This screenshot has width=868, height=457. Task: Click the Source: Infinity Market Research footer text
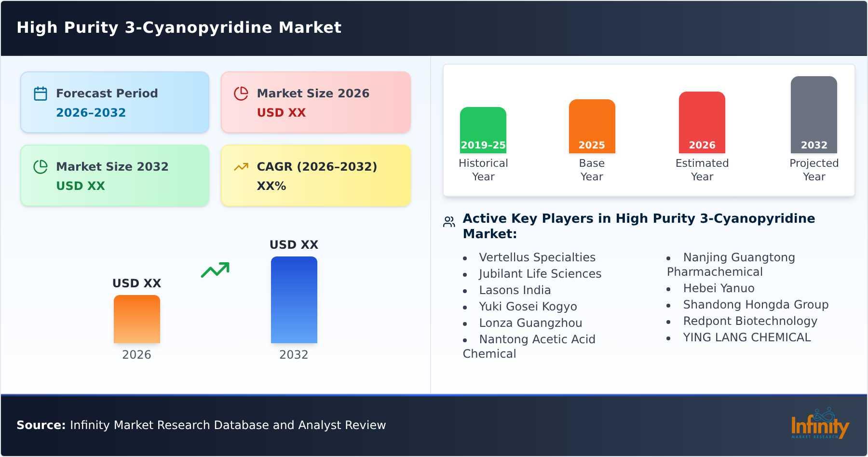click(x=201, y=425)
